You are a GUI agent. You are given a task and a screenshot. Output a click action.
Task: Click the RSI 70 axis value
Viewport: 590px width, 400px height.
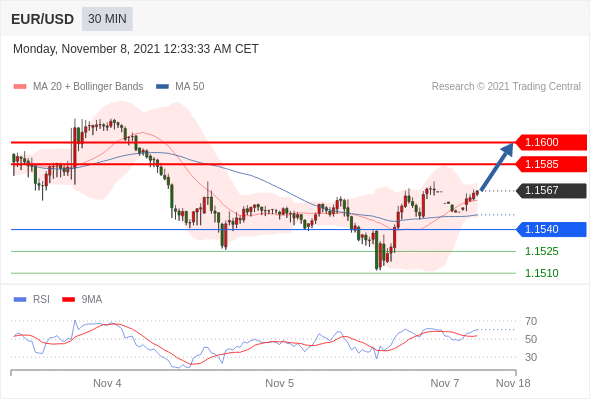pos(531,321)
